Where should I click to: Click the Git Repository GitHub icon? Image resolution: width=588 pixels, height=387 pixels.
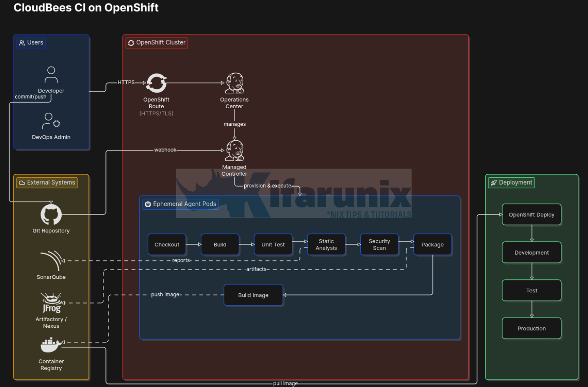(x=51, y=214)
